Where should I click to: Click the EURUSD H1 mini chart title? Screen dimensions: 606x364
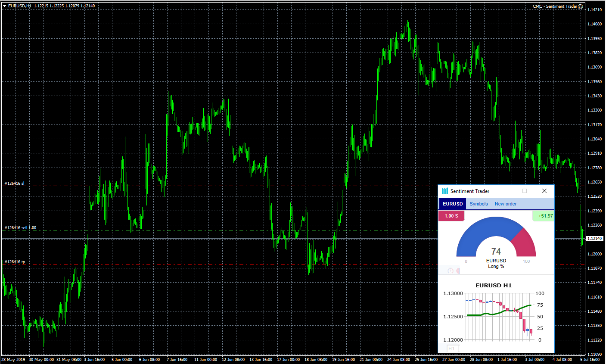[494, 285]
